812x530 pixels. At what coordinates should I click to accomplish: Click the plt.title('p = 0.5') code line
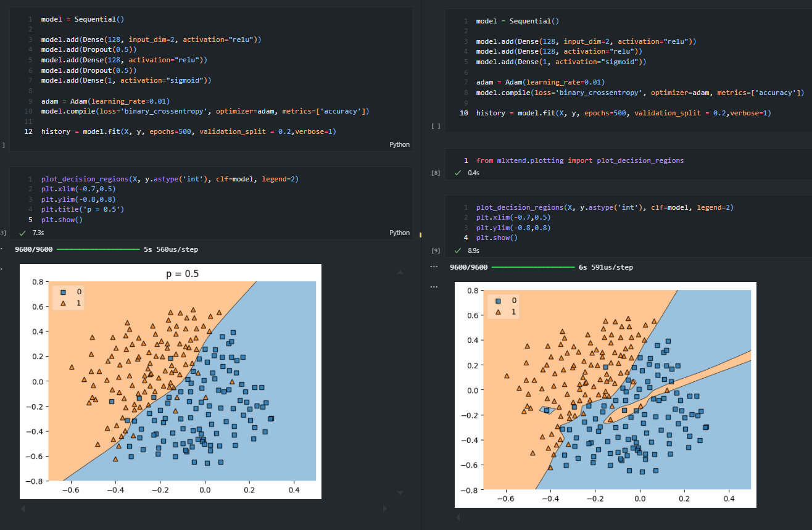tap(83, 209)
